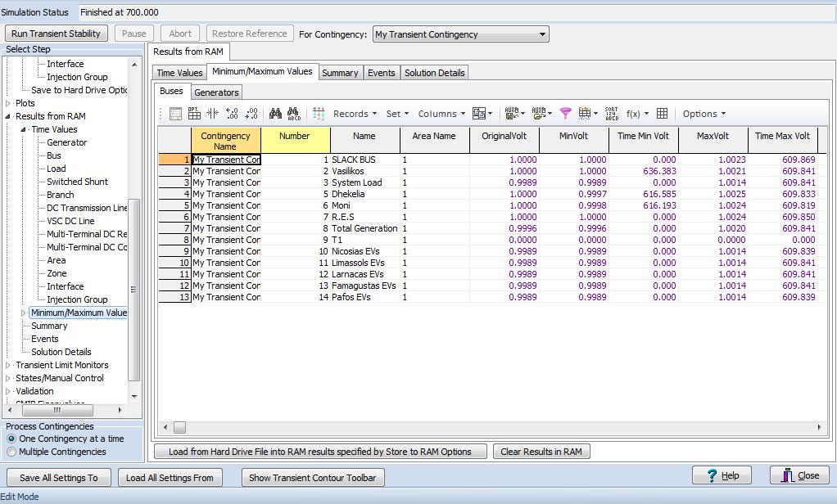Click Load from Hard Drive File button
The height and width of the screenshot is (504, 837).
click(x=320, y=452)
